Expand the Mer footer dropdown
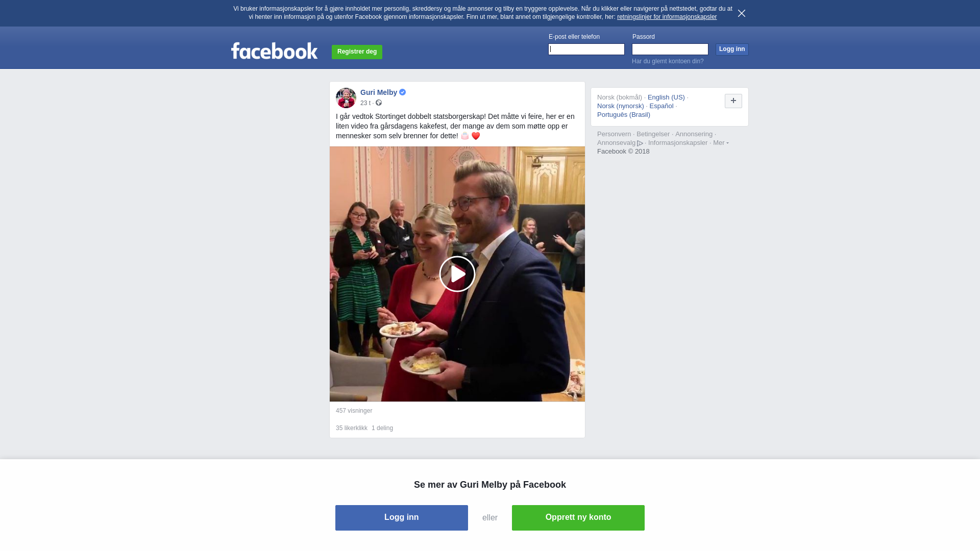 tap(720, 143)
